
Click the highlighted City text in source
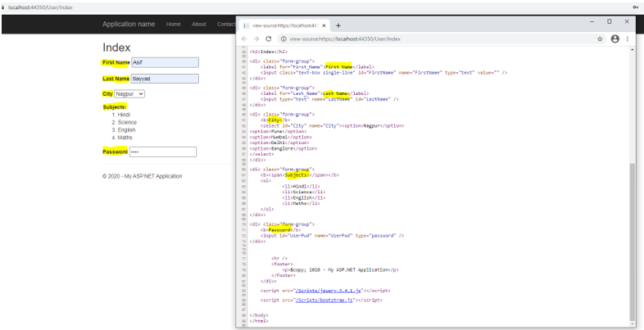point(274,120)
